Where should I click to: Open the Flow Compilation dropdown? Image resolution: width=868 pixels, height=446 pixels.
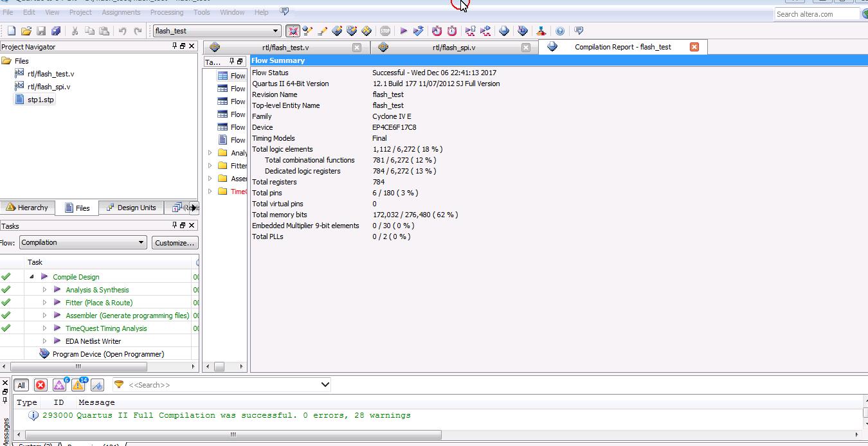pos(141,242)
